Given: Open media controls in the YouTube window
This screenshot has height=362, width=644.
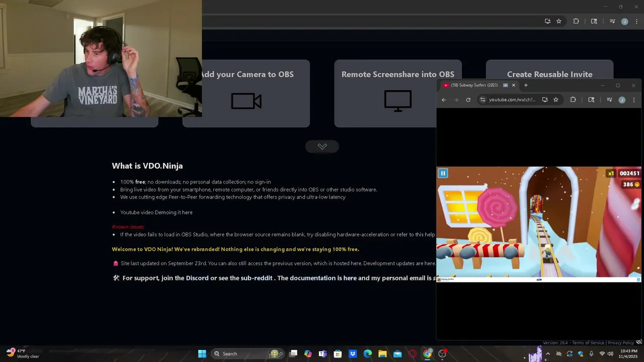Looking at the screenshot, I should (x=609, y=100).
